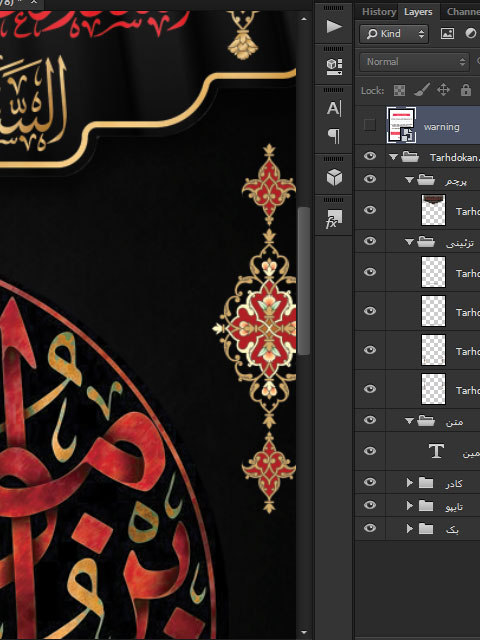
Task: Collapse the تزئینی group triangle
Action: tap(409, 242)
